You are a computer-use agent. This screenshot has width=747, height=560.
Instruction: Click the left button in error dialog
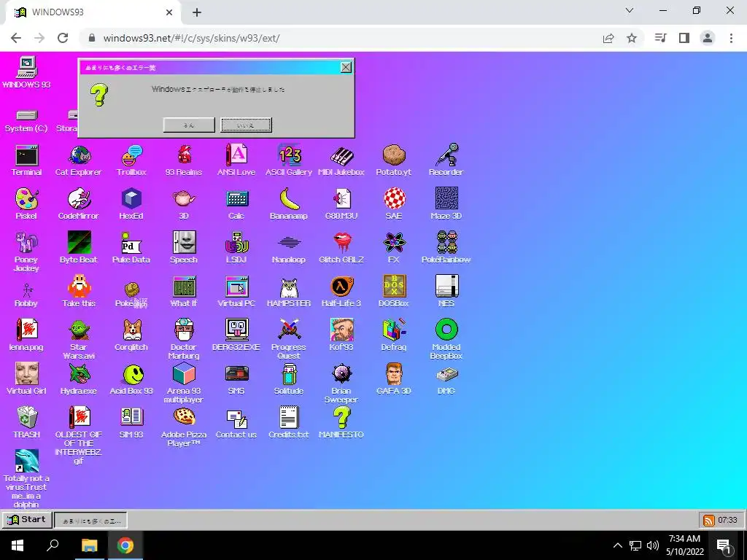(x=189, y=125)
